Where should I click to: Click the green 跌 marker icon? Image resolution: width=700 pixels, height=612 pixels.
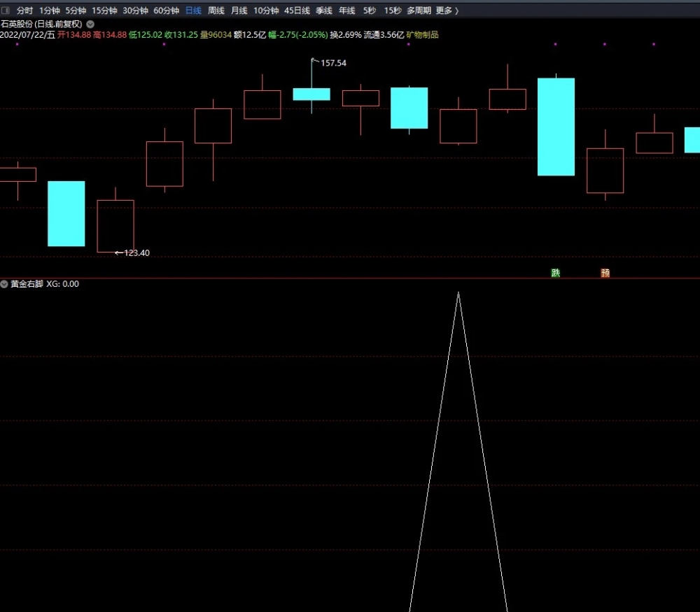click(x=556, y=273)
